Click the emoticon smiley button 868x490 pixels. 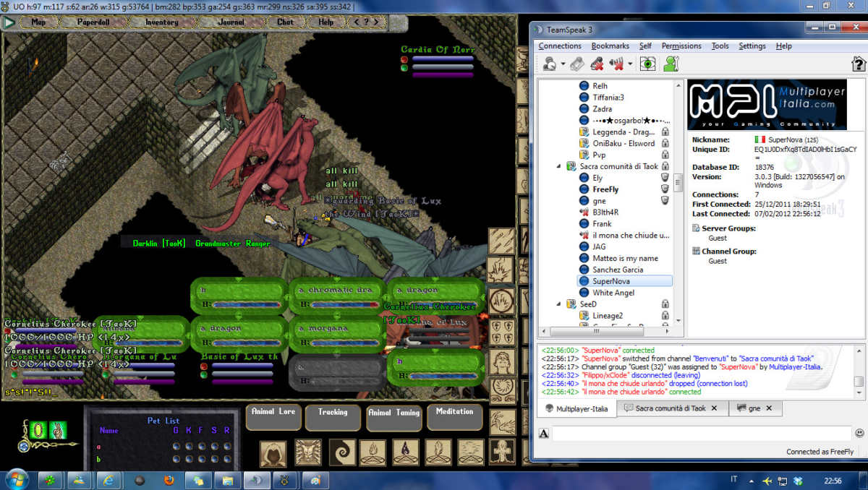tap(859, 433)
